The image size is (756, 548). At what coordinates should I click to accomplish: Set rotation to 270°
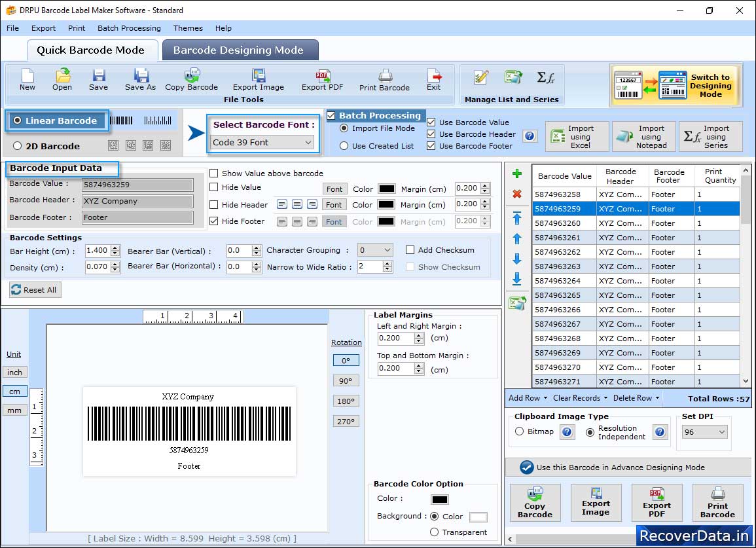[x=346, y=421]
